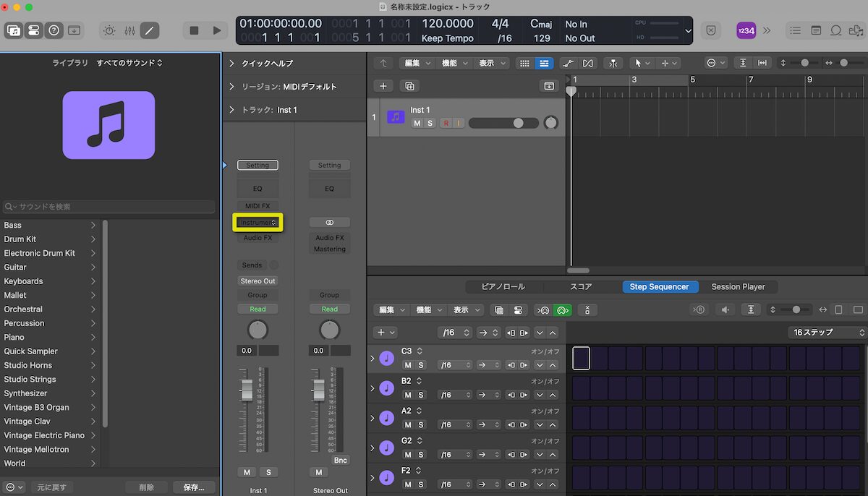Adjust the Inst 1 channel volume fader
Image resolution: width=868 pixels, height=496 pixels.
pyautogui.click(x=247, y=390)
